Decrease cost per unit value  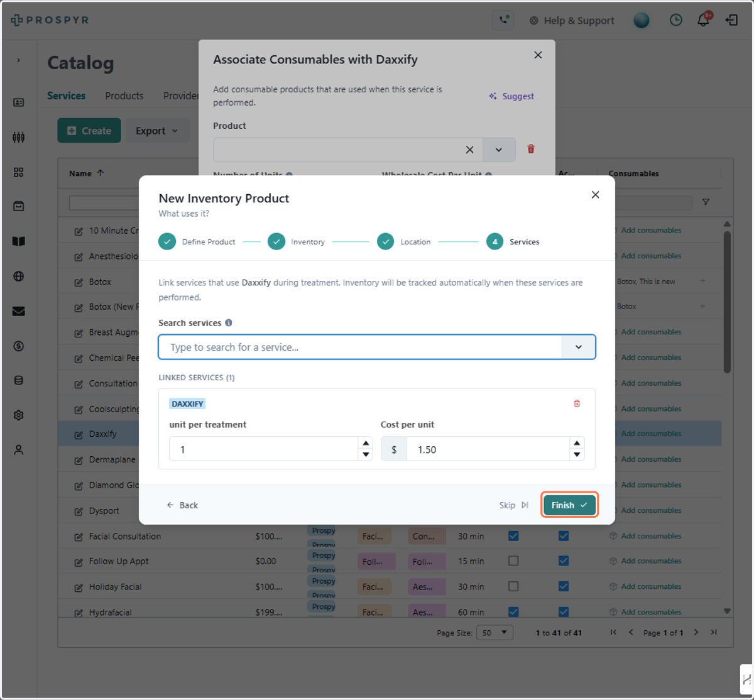(577, 455)
